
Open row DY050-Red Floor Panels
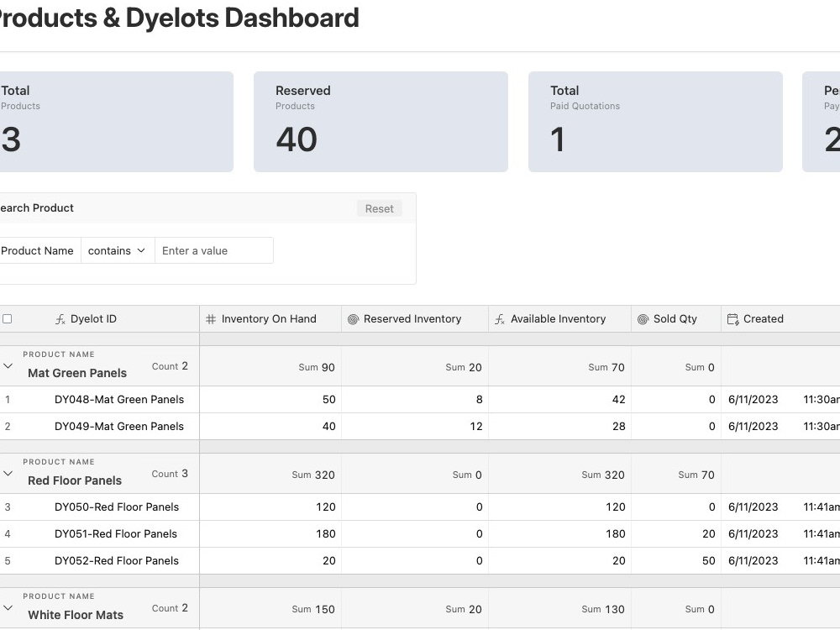tap(117, 507)
